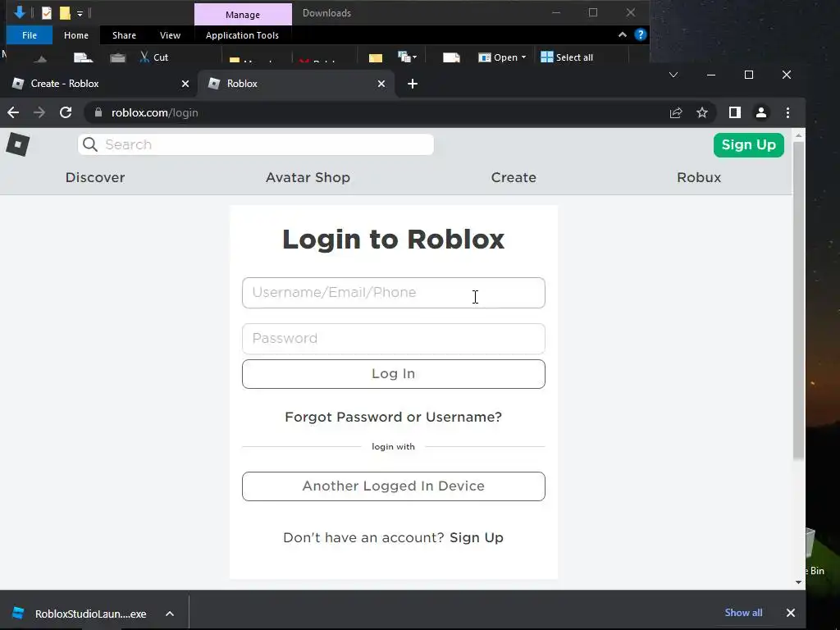Open the quick access toolbar dropdown in Explorer
840x630 pixels.
pyautogui.click(x=80, y=13)
